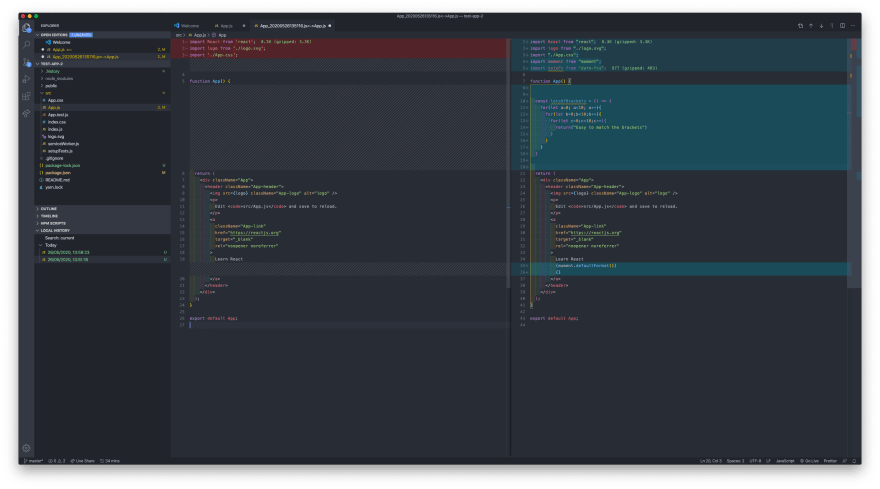The width and height of the screenshot is (880, 489).
Task: Click the unsaved dot on the App.js tab
Action: click(244, 26)
